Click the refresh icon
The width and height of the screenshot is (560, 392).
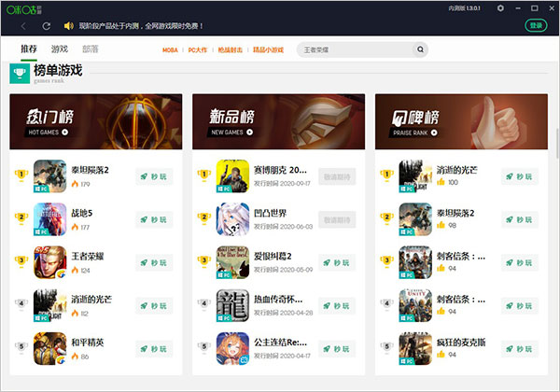pyautogui.click(x=46, y=26)
